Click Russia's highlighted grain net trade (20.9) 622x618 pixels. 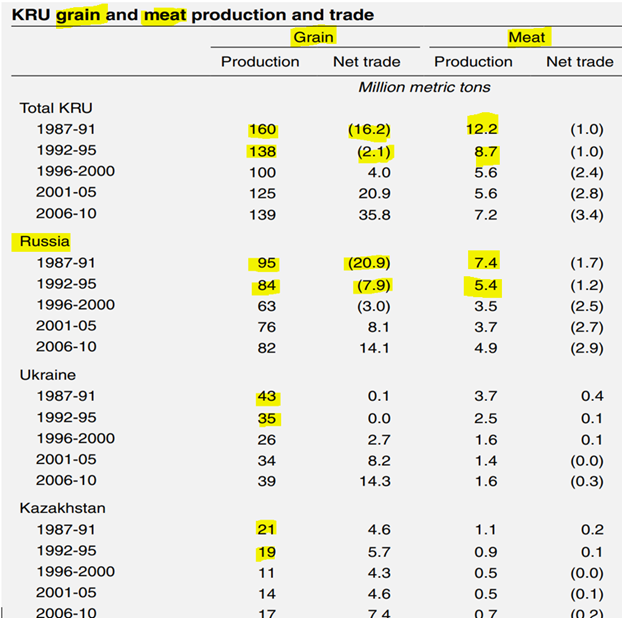369,263
